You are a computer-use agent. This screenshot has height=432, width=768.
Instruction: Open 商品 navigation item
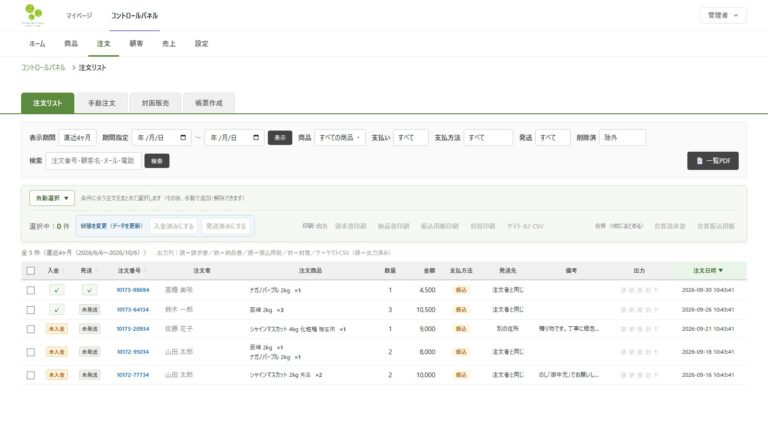[x=71, y=44]
